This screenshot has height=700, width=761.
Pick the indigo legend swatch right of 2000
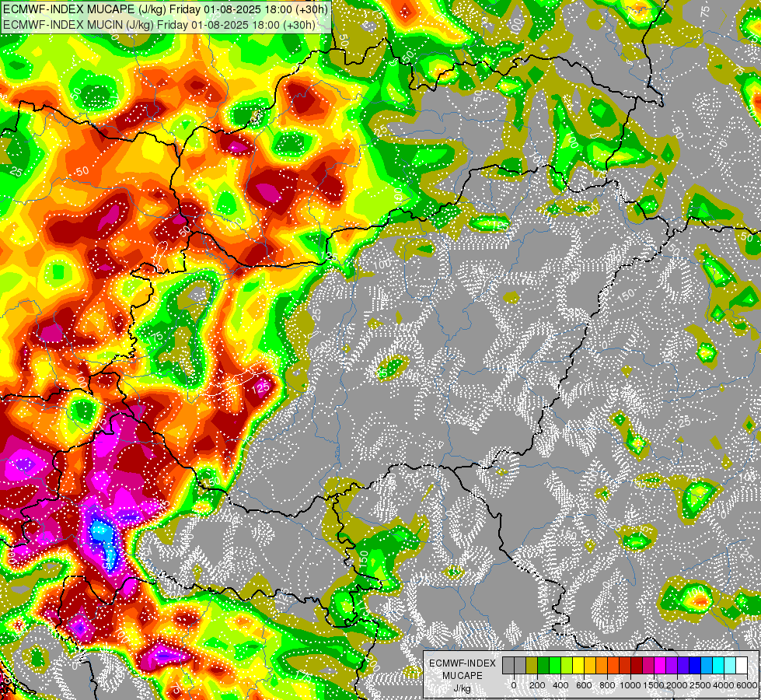tap(684, 665)
